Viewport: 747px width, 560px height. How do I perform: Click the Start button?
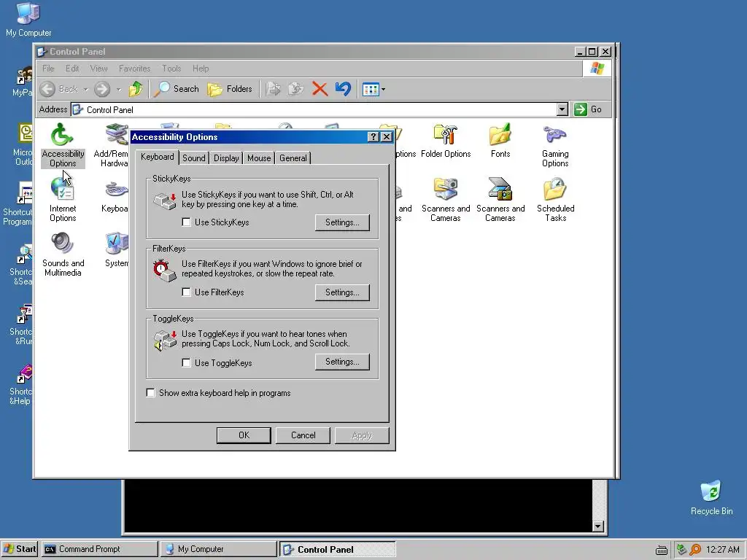pos(20,549)
